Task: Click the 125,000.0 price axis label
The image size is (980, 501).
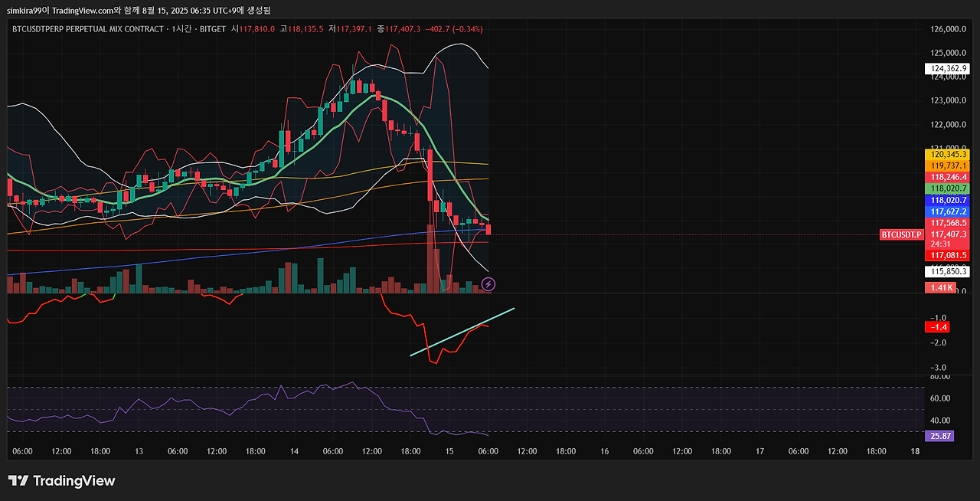Action: click(x=948, y=53)
